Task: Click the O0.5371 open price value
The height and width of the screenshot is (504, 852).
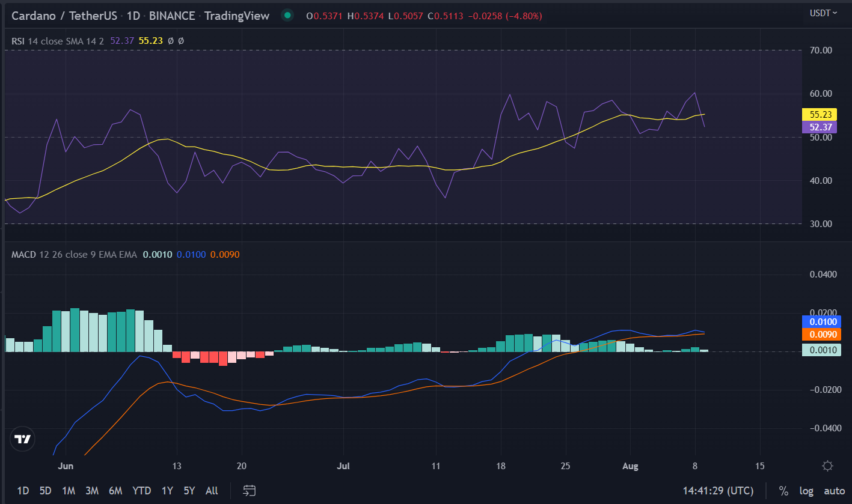Action: (325, 16)
